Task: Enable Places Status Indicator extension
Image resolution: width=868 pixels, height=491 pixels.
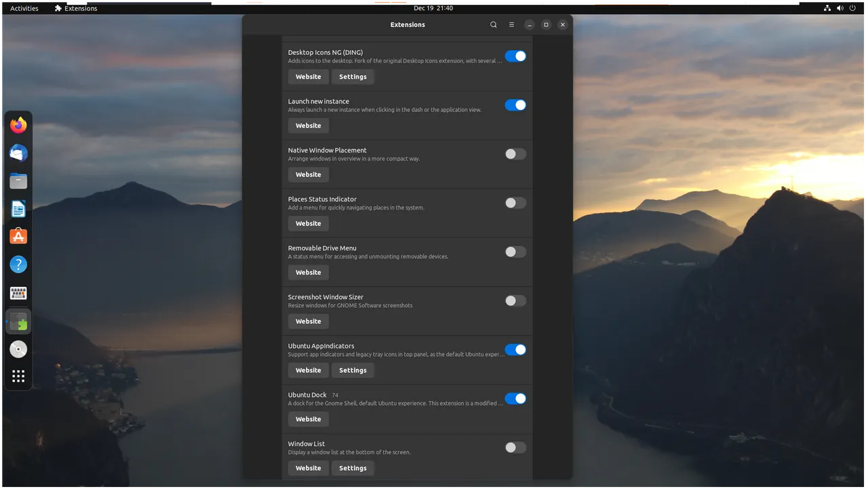Action: click(x=515, y=203)
